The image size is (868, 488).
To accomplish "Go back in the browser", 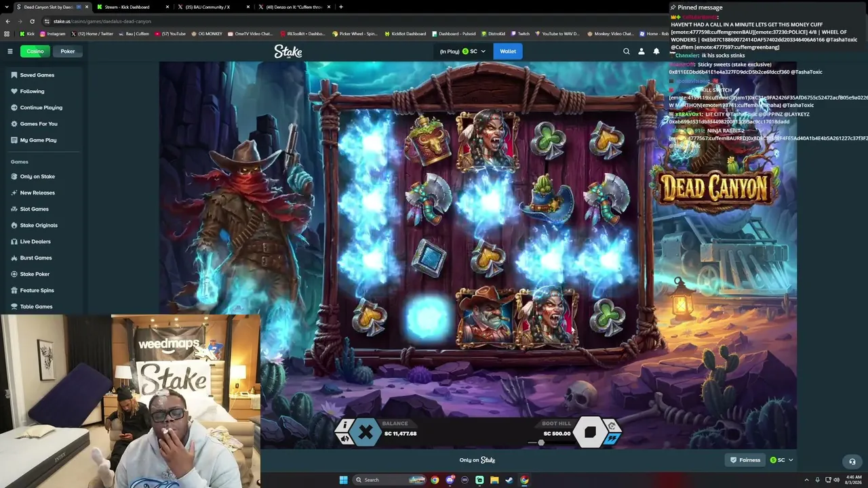I will point(7,21).
